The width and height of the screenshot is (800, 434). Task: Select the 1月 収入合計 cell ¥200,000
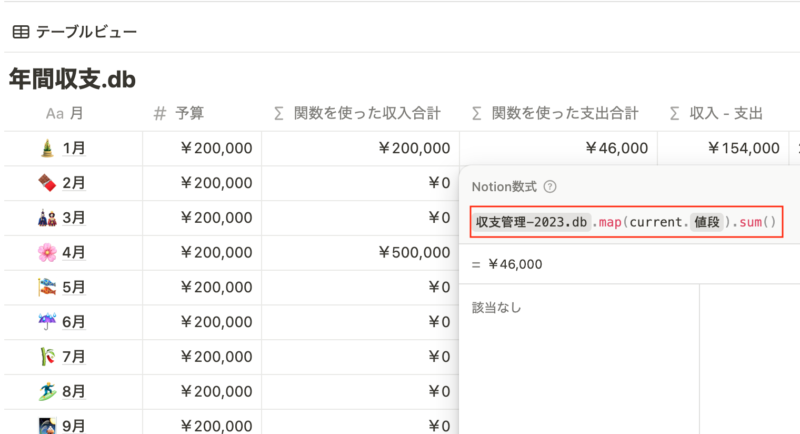pyautogui.click(x=361, y=148)
